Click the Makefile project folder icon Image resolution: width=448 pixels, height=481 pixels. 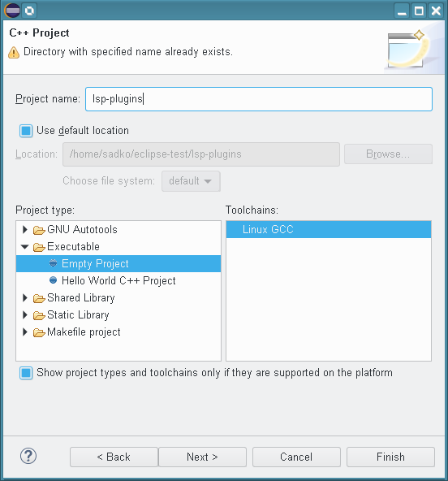(39, 332)
